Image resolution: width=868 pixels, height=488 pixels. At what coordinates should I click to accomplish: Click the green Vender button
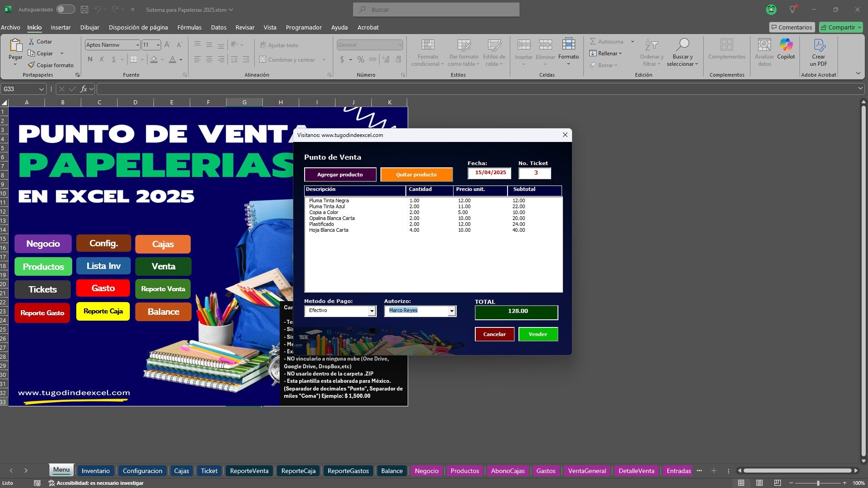tap(538, 334)
